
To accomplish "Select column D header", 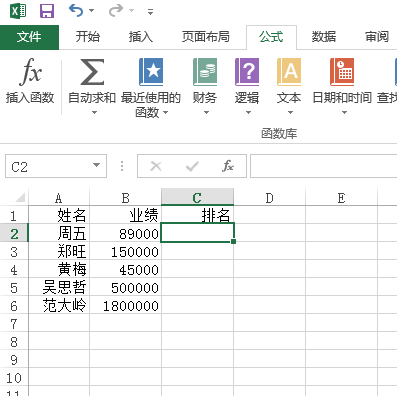I will point(269,198).
